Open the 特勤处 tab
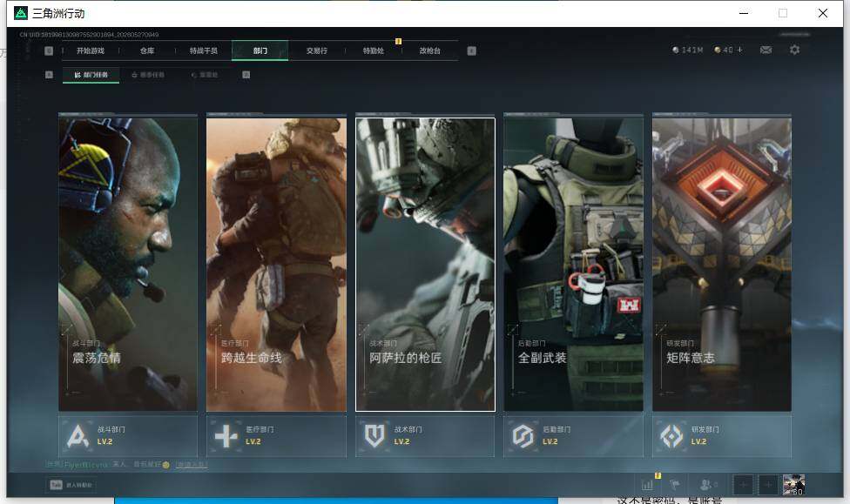The height and width of the screenshot is (504, 850). click(x=374, y=50)
